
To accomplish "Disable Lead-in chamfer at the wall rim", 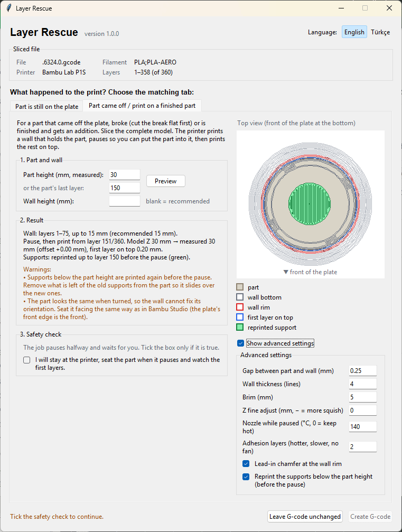I will [246, 464].
